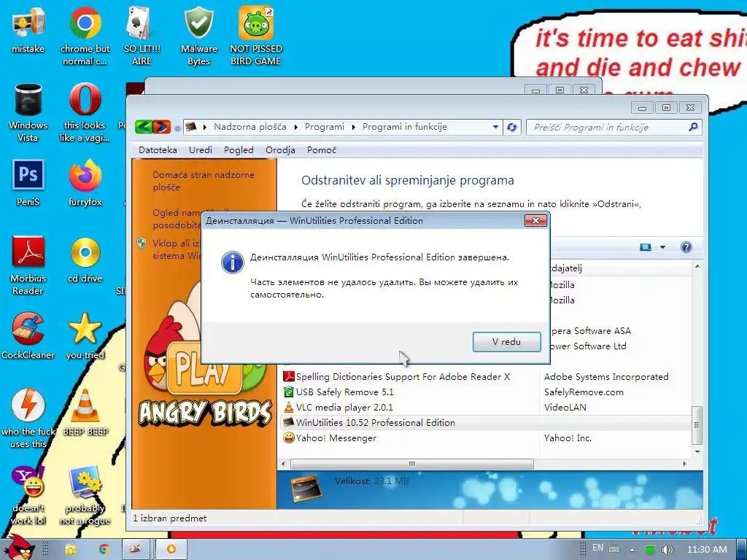Click the horizontal scrollbar thumb
Screen dimensions: 747x560
(411, 464)
